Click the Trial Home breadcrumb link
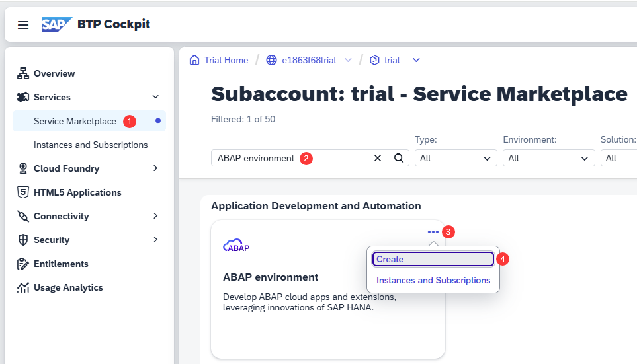 pyautogui.click(x=226, y=60)
